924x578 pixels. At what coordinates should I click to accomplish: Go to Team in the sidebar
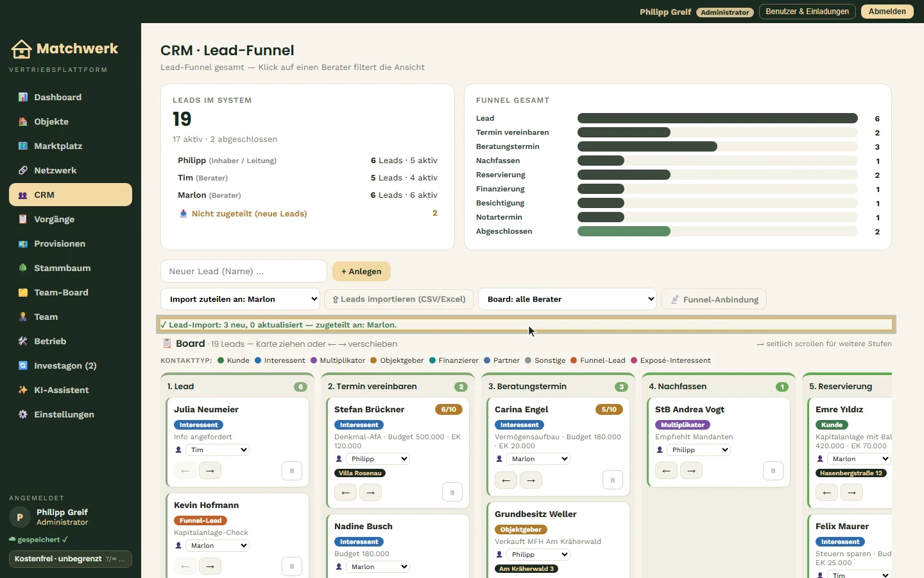point(71,317)
